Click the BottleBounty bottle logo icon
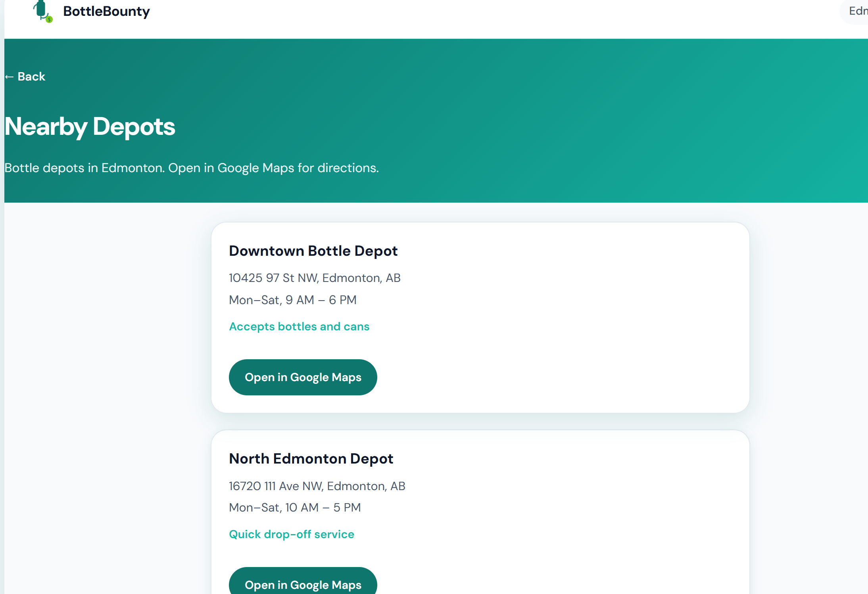Screen dimensions: 868x594 (41, 10)
